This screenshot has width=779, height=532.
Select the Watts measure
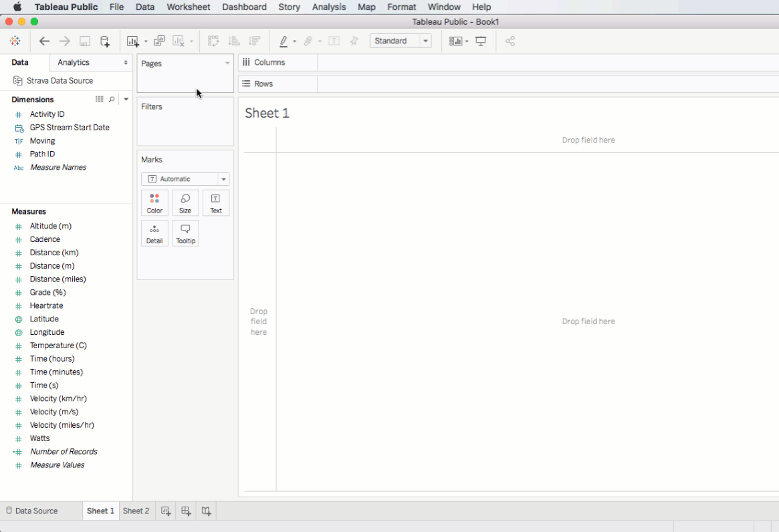[x=39, y=438]
